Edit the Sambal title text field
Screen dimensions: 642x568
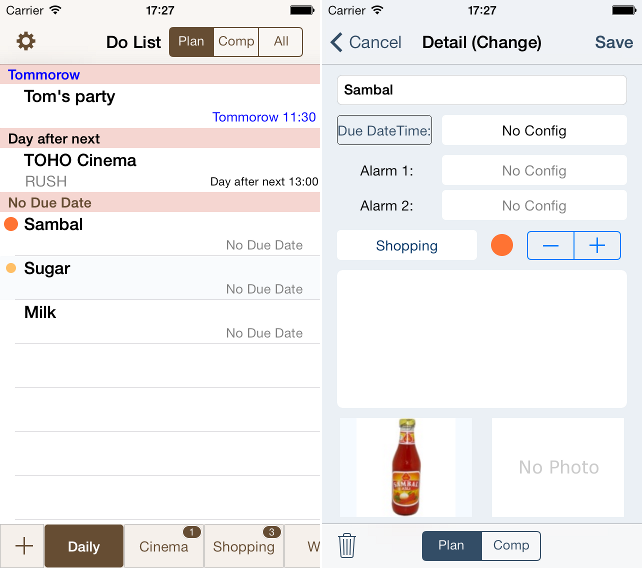[x=482, y=90]
